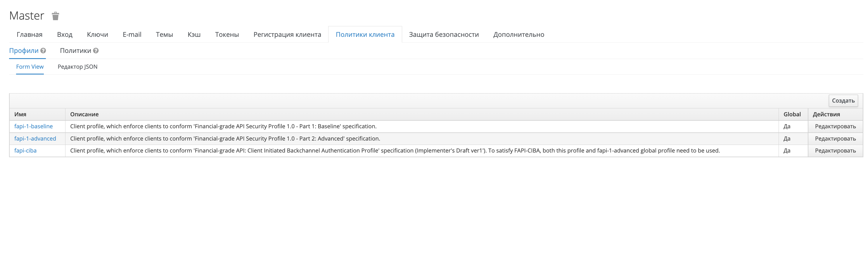
Task: Open the Главная tab
Action: pyautogui.click(x=29, y=34)
